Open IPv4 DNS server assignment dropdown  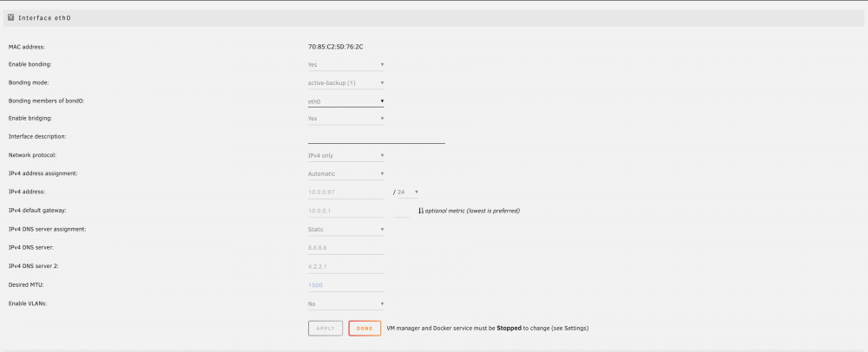pos(346,230)
